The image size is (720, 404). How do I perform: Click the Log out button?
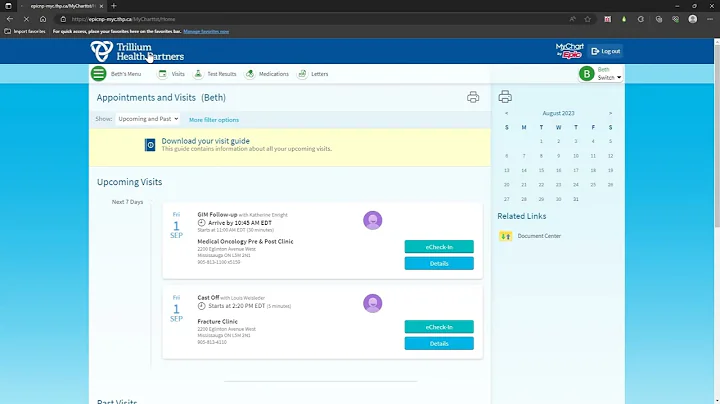pyautogui.click(x=606, y=51)
